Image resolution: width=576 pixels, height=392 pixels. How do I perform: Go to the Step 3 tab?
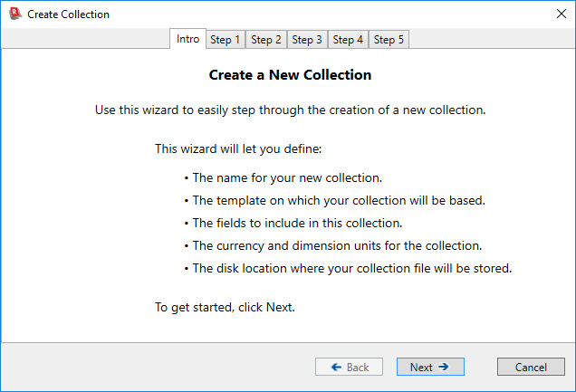[x=307, y=40]
